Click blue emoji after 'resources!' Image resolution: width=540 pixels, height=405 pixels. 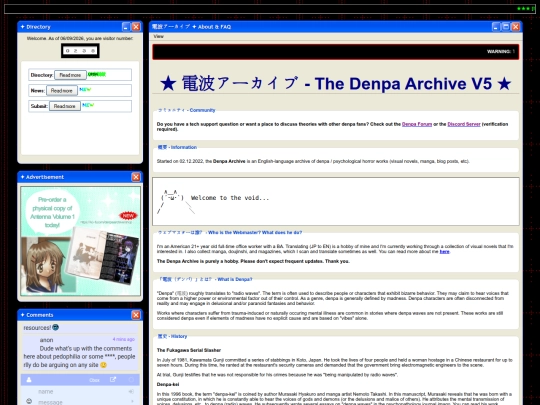pos(55,327)
